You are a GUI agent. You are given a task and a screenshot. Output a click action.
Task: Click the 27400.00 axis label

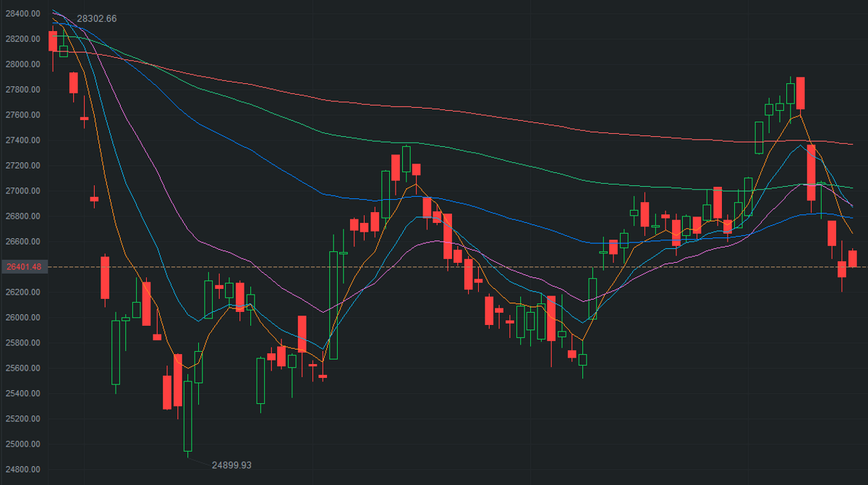pos(24,140)
